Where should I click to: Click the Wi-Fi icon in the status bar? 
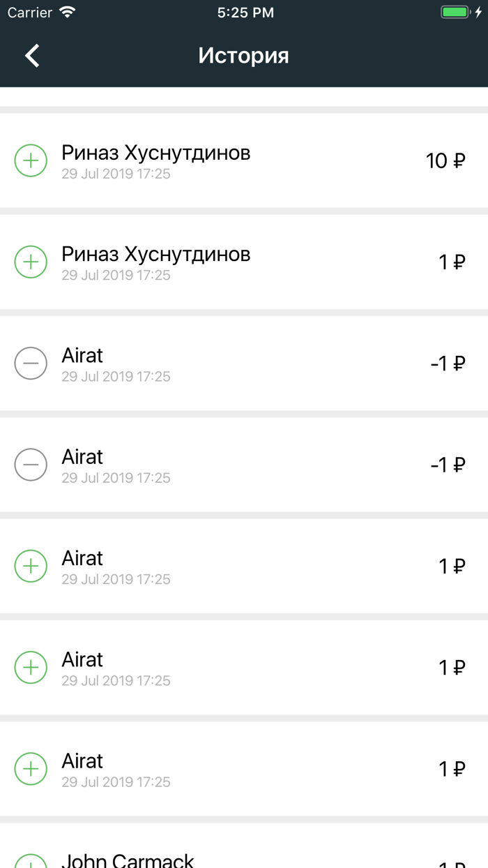tap(68, 11)
